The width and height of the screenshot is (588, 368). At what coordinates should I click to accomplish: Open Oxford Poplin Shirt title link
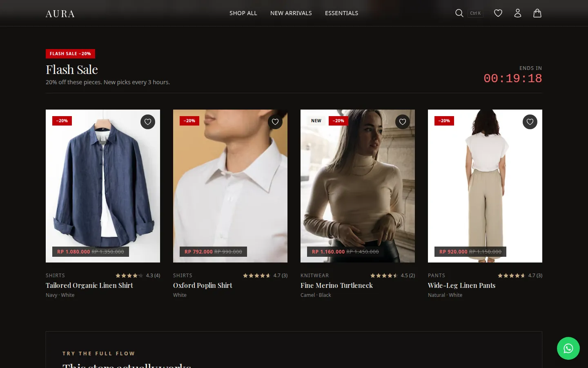203,285
